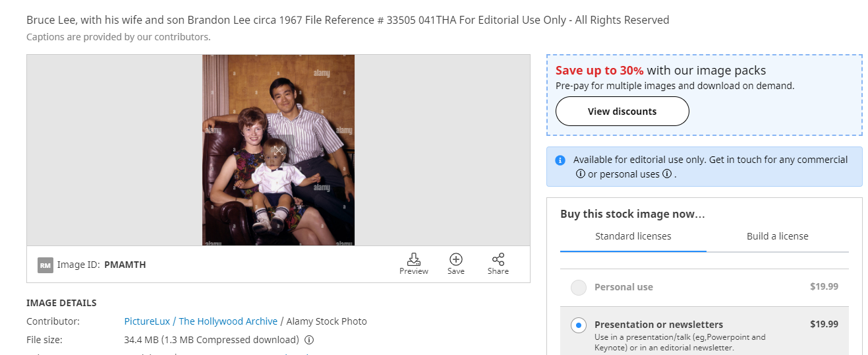Open PictureLux / The Hollywood Archive contributor link

pyautogui.click(x=200, y=321)
